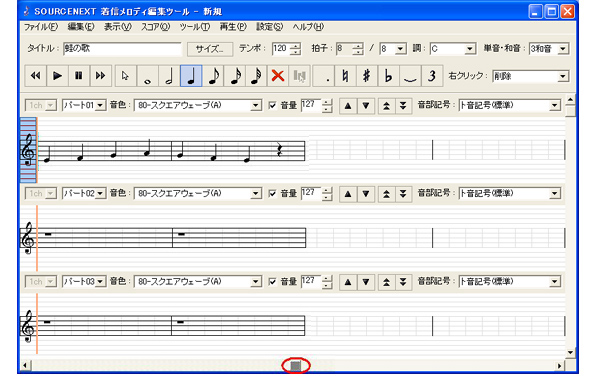Click the horizontal scrollbar left arrow
This screenshot has height=377, width=600.
click(25, 366)
